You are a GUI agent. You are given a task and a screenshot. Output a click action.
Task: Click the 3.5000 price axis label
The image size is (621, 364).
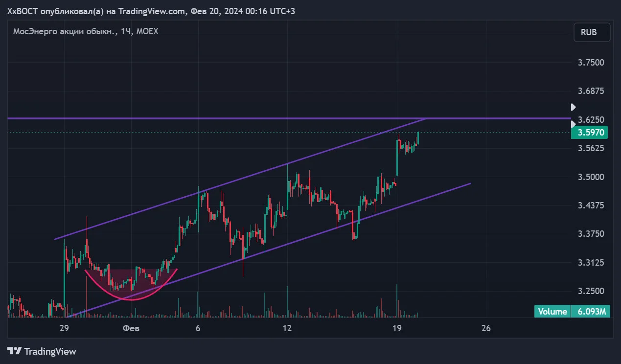coord(591,177)
